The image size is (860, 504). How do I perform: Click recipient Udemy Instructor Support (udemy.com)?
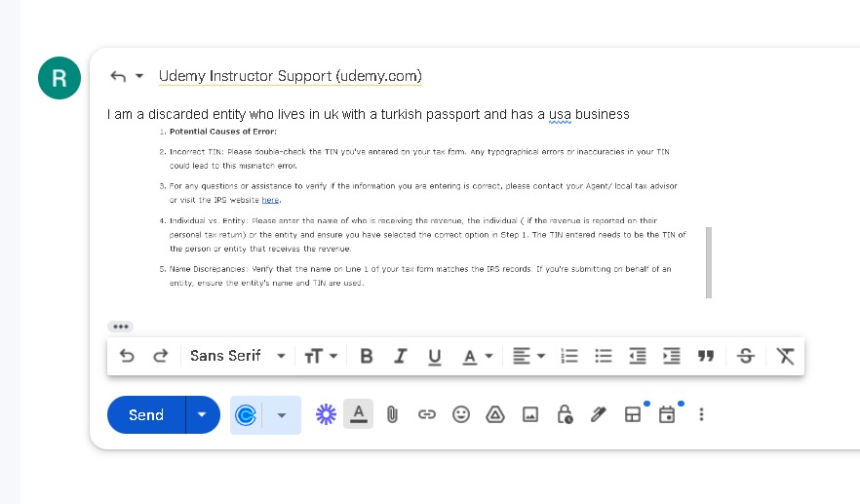click(291, 76)
